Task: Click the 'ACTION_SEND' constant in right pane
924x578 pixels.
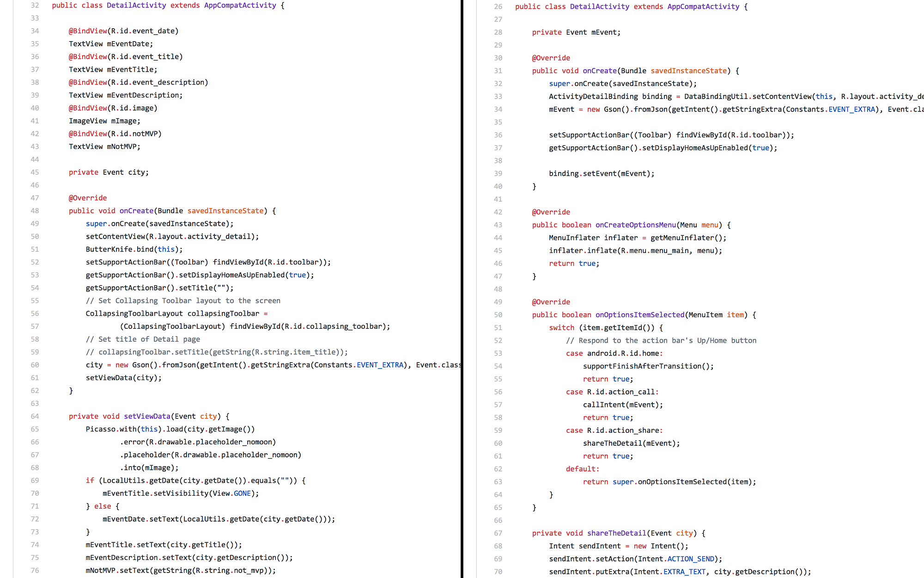Action: point(690,559)
